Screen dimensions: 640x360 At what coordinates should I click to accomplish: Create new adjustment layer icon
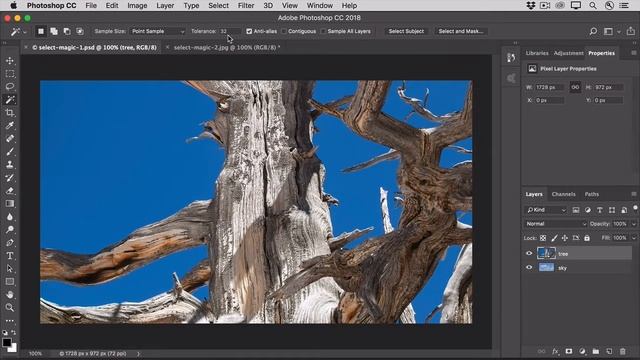[582, 351]
